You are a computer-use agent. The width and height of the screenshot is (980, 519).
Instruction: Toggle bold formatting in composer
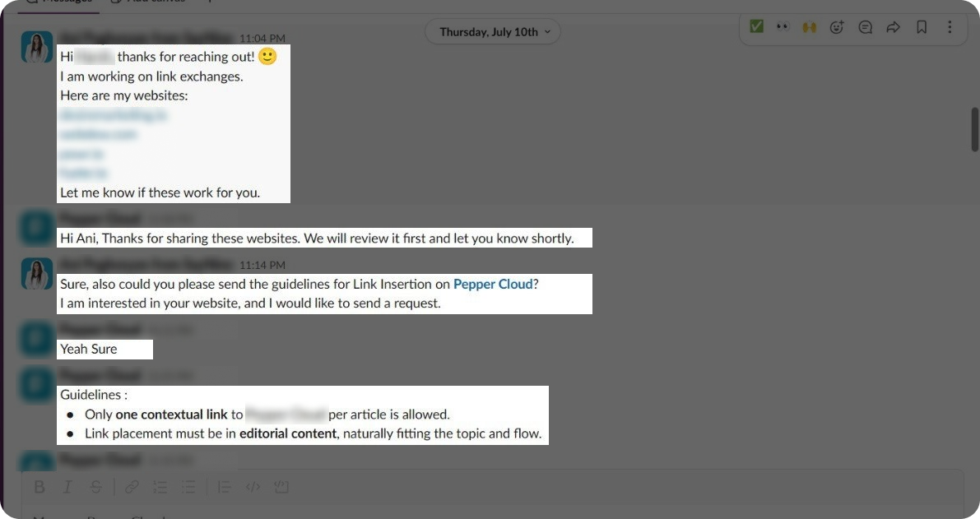39,487
